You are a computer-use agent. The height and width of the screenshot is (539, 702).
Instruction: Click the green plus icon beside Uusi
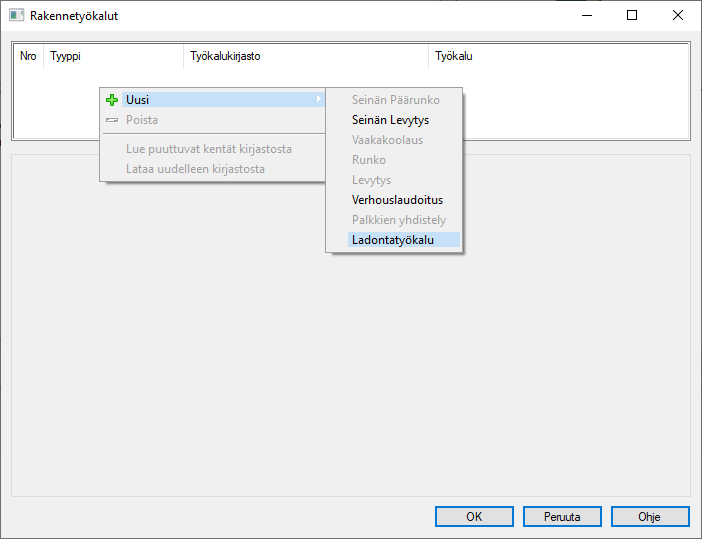[112, 100]
